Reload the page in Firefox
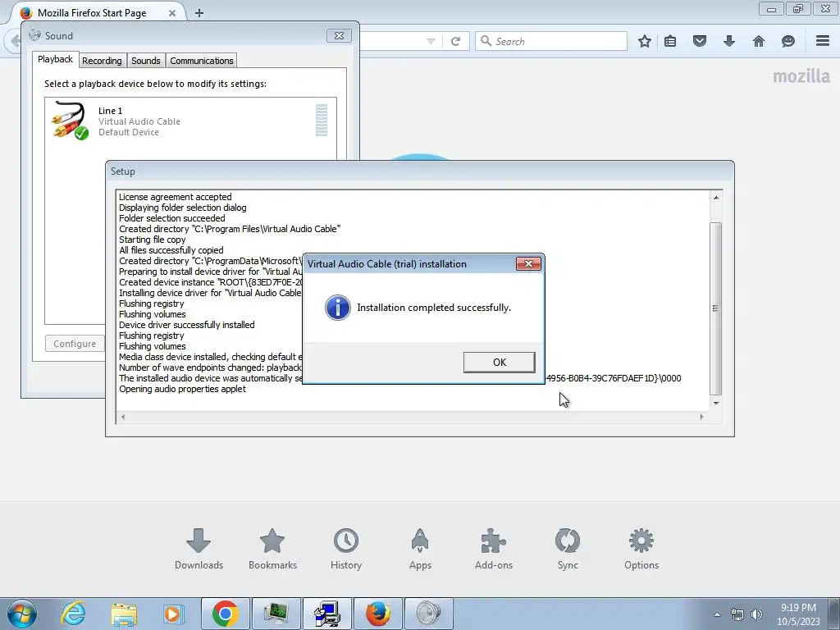 click(x=455, y=41)
